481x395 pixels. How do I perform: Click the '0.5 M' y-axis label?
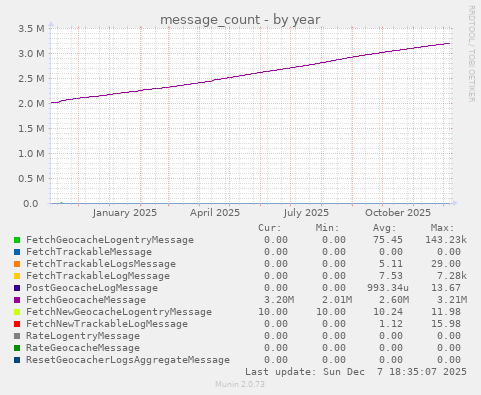click(31, 179)
